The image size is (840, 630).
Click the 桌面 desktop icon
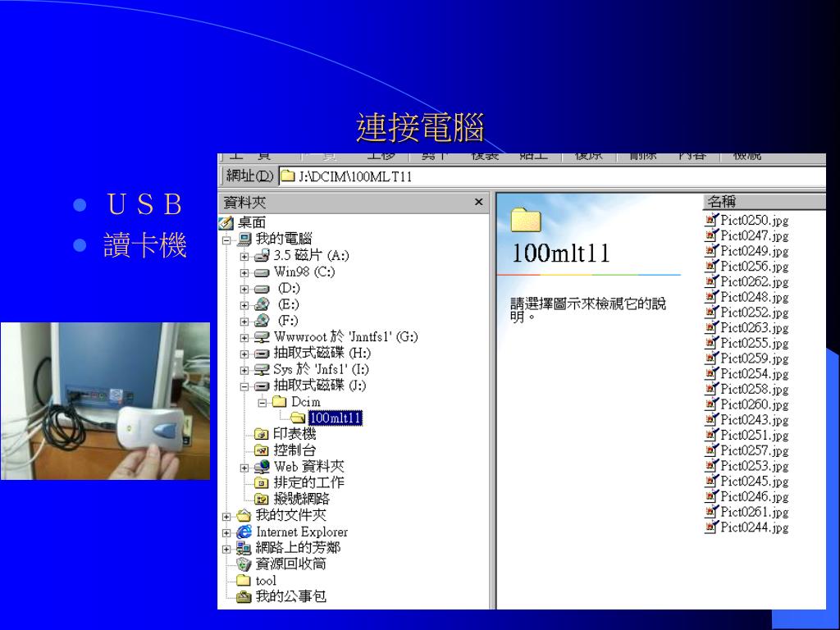click(226, 222)
